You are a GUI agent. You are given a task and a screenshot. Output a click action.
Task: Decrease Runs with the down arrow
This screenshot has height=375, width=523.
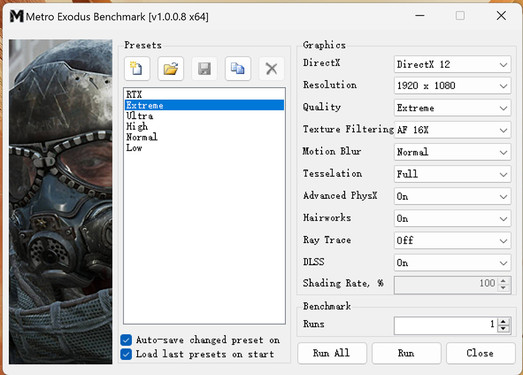(x=503, y=329)
